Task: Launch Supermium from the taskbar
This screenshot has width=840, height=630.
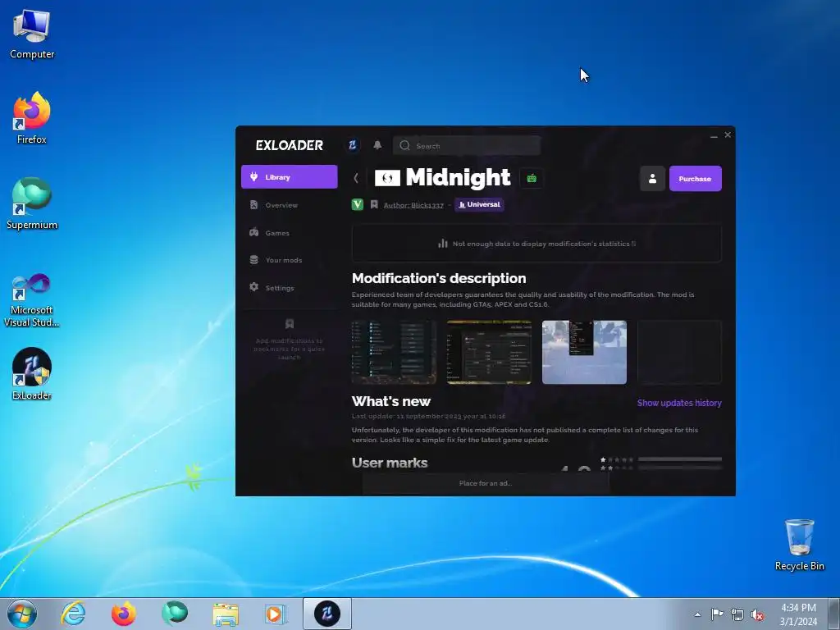Action: point(175,614)
